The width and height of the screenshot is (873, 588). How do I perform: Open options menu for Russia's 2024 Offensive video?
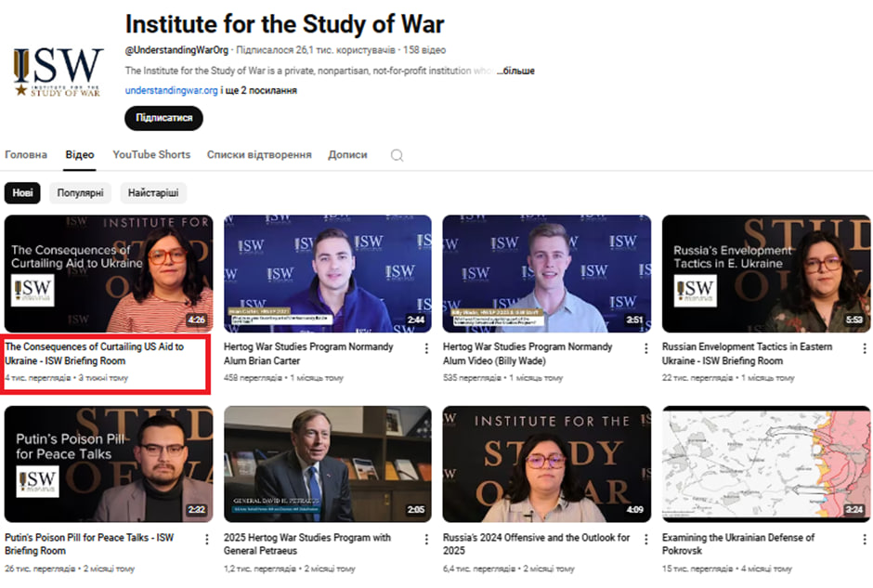(x=645, y=539)
